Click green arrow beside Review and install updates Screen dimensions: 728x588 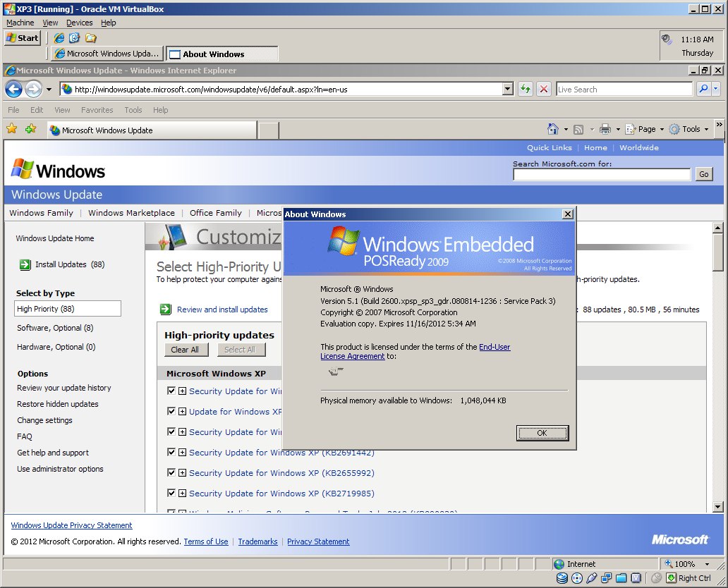coord(165,309)
